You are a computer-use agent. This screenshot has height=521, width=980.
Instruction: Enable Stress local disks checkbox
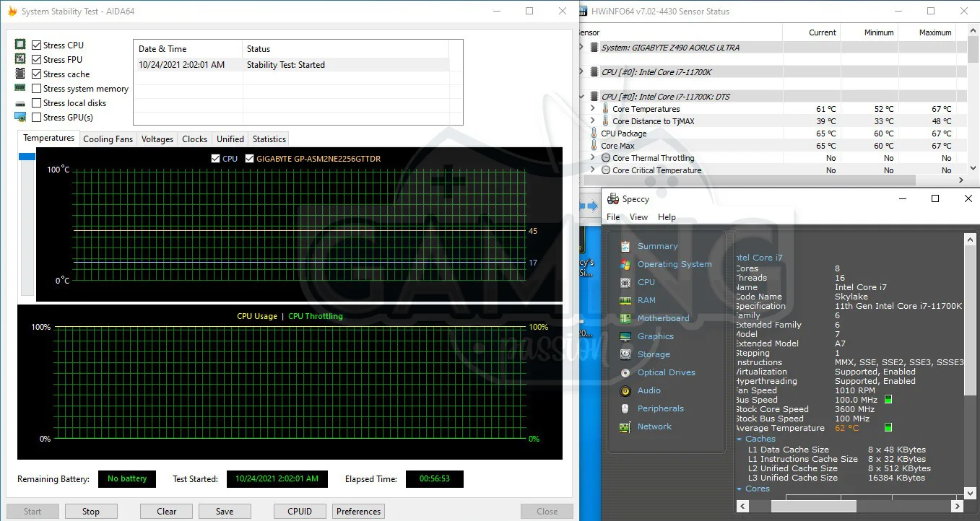tap(37, 102)
